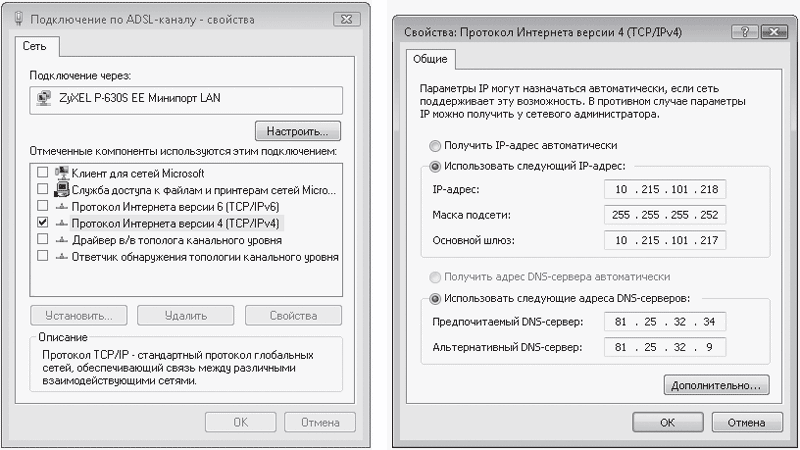Open the 'Общие' tab
Image resolution: width=800 pixels, height=450 pixels.
[430, 60]
